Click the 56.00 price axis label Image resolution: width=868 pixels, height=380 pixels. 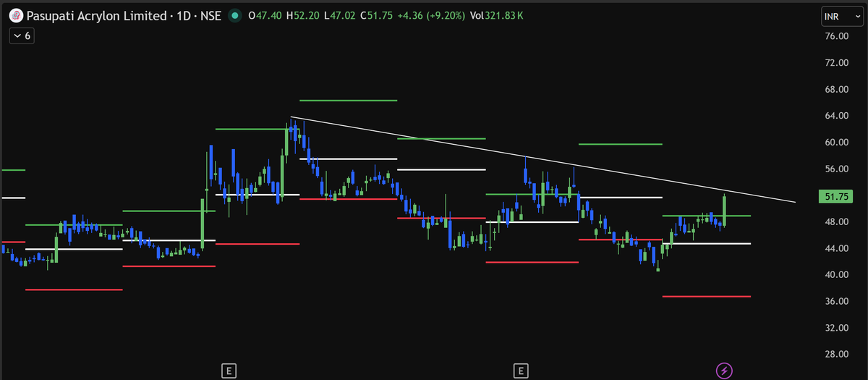(836, 169)
